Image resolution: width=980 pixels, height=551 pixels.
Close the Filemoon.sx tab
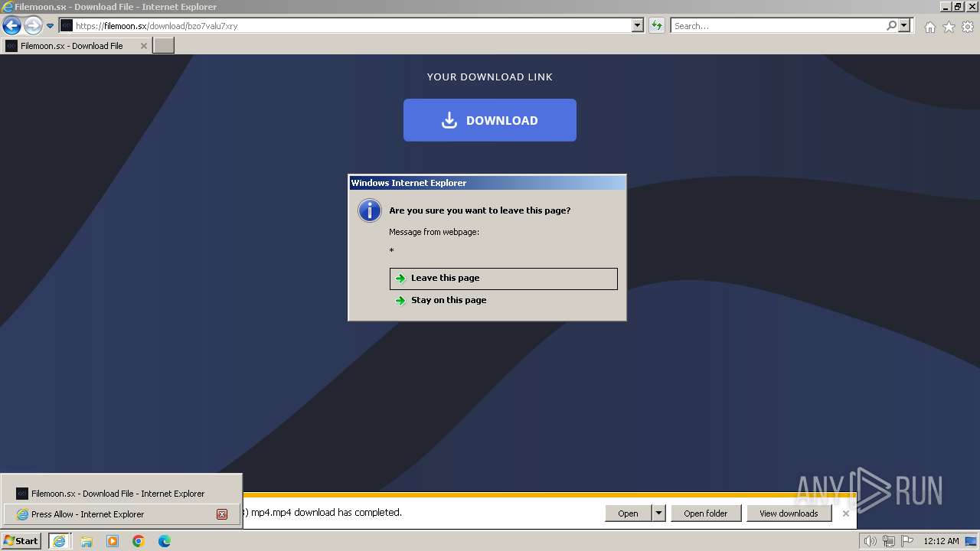[x=143, y=46]
